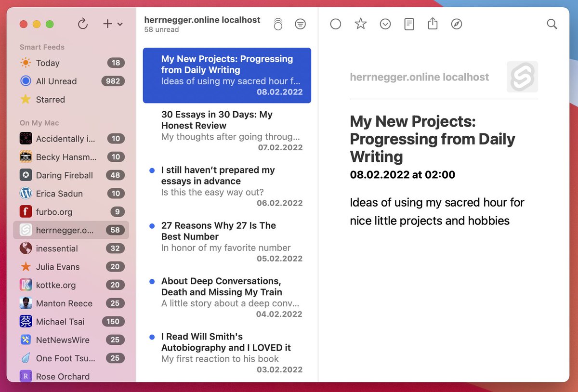
Task: Star the current article
Action: point(360,24)
